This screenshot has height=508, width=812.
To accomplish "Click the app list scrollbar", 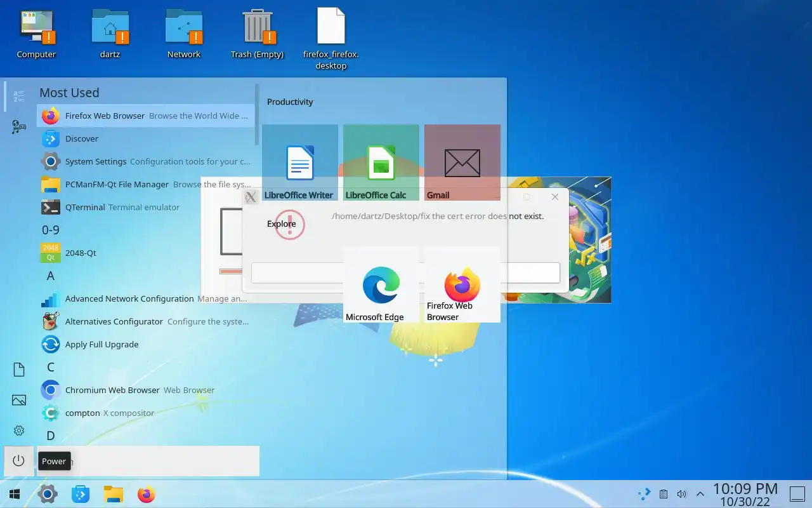I will 257,114.
